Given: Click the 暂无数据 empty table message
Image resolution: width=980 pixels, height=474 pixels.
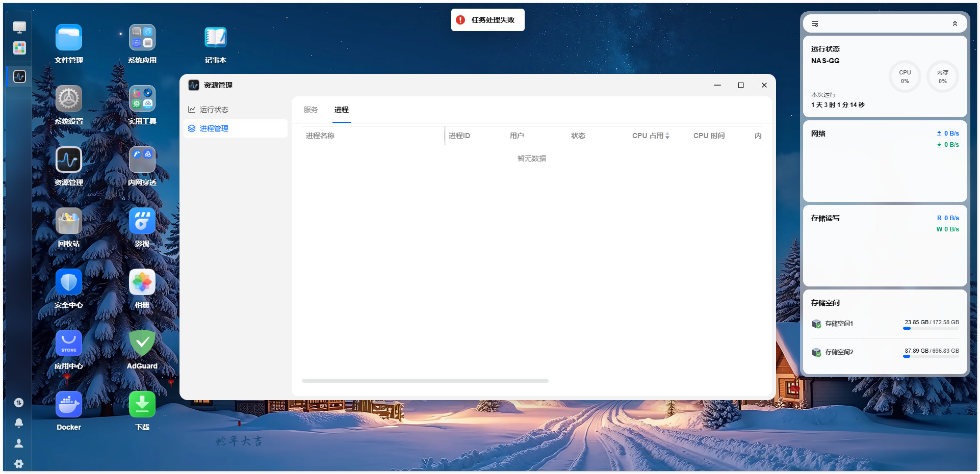Looking at the screenshot, I should tap(532, 159).
